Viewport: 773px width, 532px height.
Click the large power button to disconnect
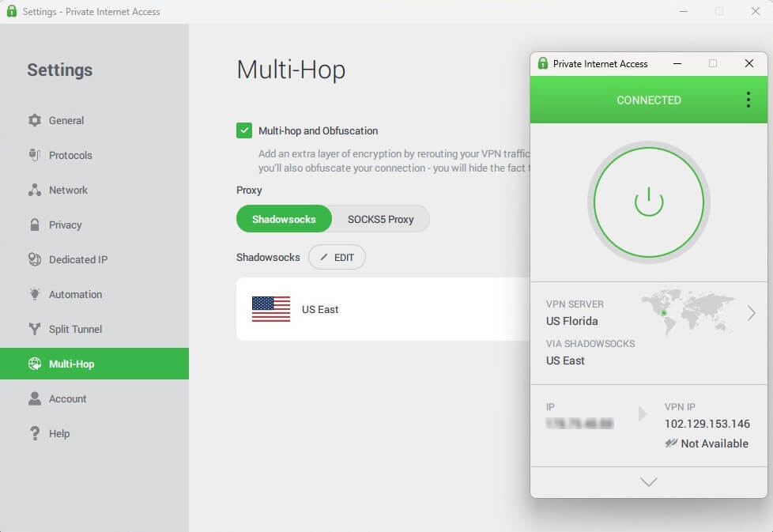click(x=648, y=202)
